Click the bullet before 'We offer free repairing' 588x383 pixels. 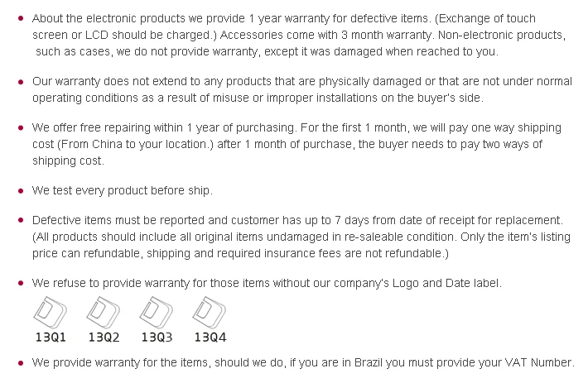click(21, 127)
